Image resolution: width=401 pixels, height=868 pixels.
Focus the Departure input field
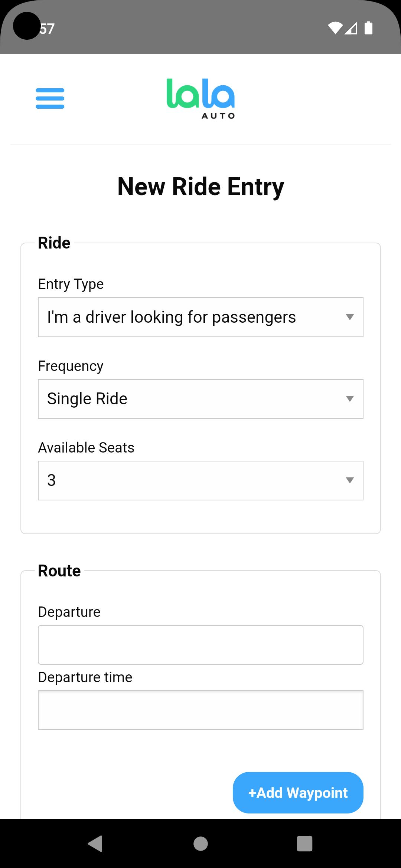(x=200, y=645)
